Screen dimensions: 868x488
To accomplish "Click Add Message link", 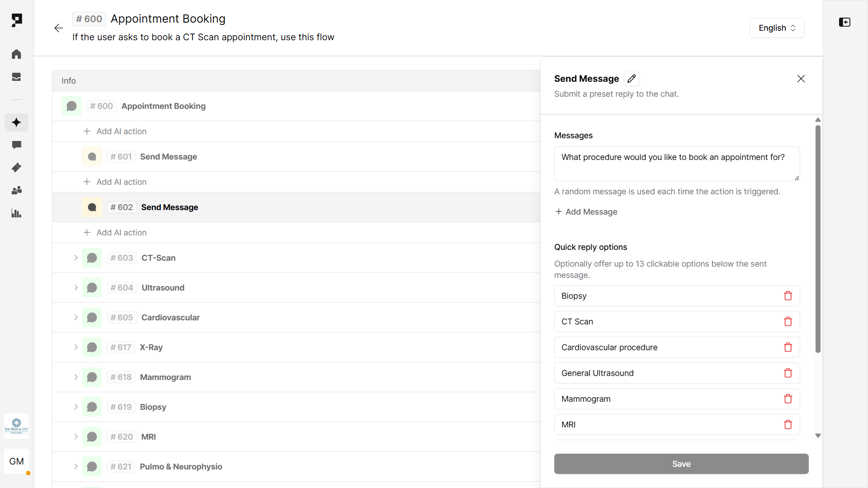I will 586,212.
